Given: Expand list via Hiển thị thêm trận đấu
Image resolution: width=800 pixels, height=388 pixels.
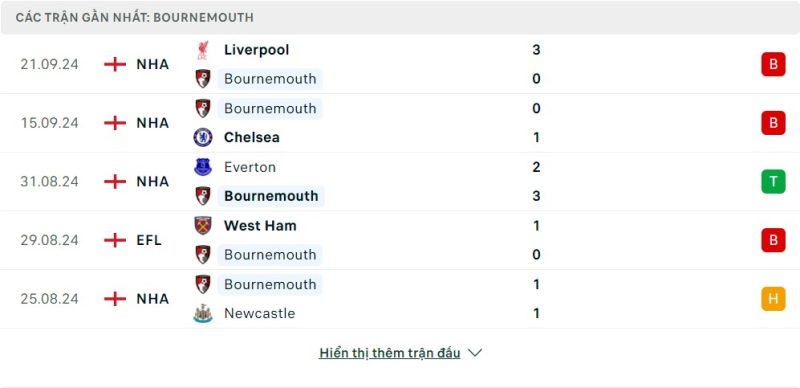Looking at the screenshot, I should [389, 353].
